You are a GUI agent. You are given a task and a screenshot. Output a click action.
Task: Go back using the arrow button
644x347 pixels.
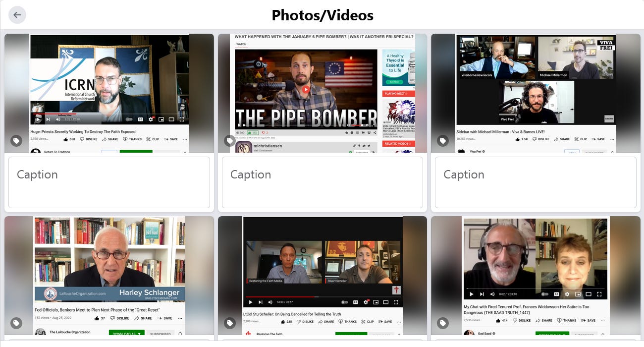pyautogui.click(x=17, y=15)
